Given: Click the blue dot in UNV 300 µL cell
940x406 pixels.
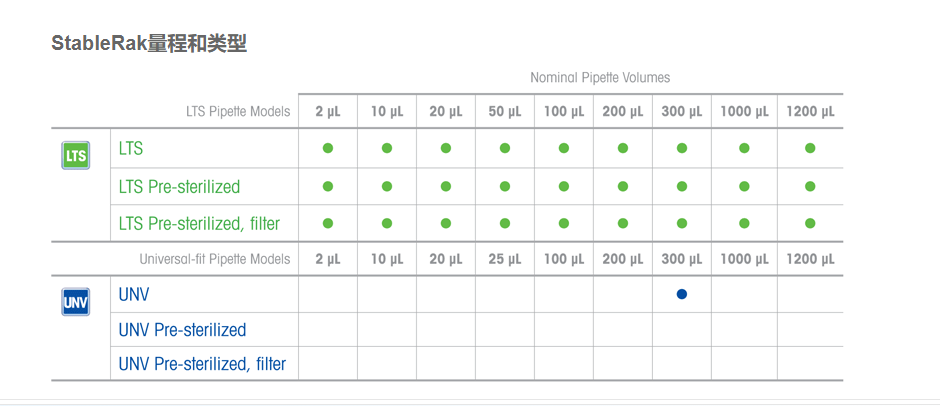Looking at the screenshot, I should (x=682, y=294).
